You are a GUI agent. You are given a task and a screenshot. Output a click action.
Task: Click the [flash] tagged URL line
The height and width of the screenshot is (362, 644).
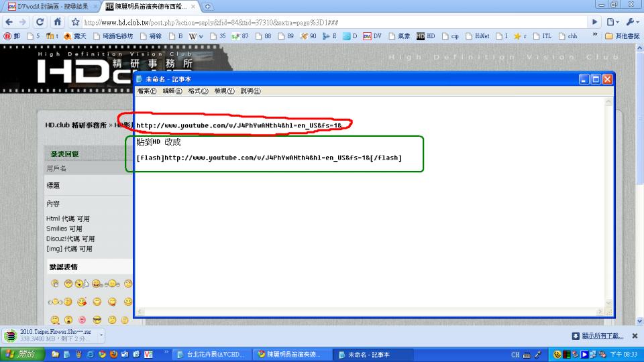tap(269, 158)
